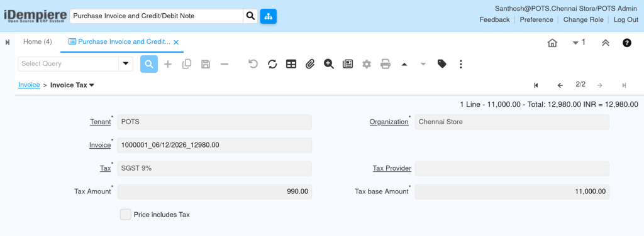Click the Feedback link

494,19
